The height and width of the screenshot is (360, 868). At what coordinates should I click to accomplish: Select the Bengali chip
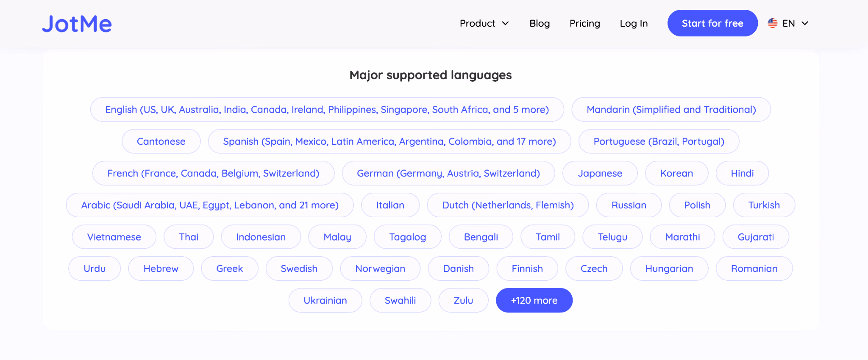tap(481, 237)
